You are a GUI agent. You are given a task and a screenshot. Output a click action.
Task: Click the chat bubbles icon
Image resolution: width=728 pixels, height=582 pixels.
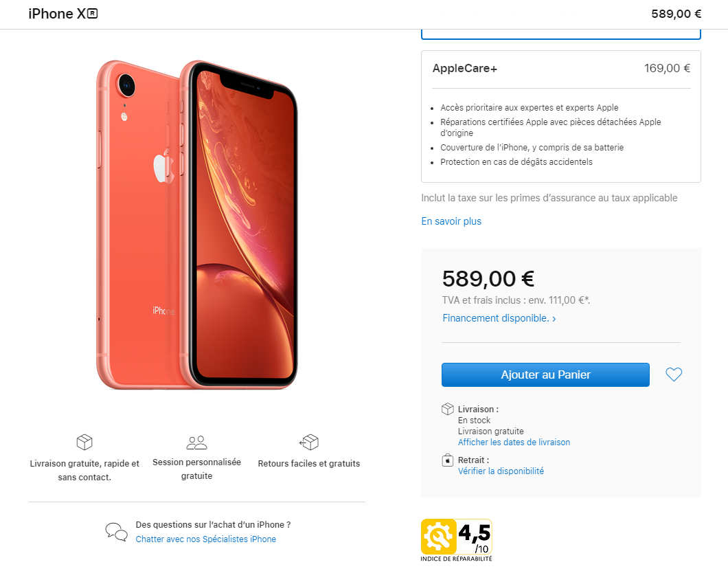[116, 532]
